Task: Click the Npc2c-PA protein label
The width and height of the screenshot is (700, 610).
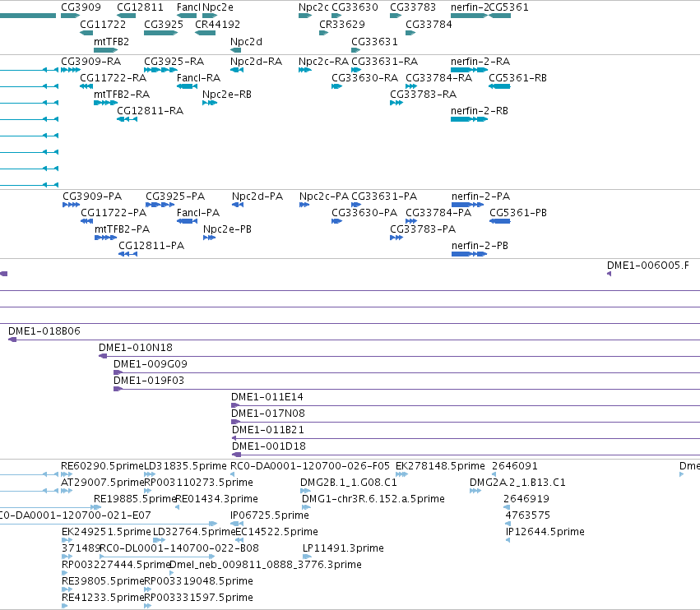Action: tap(324, 196)
